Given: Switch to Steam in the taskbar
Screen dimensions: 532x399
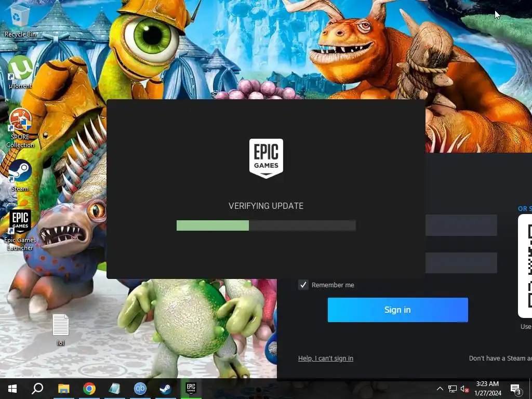Looking at the screenshot, I should pos(165,389).
